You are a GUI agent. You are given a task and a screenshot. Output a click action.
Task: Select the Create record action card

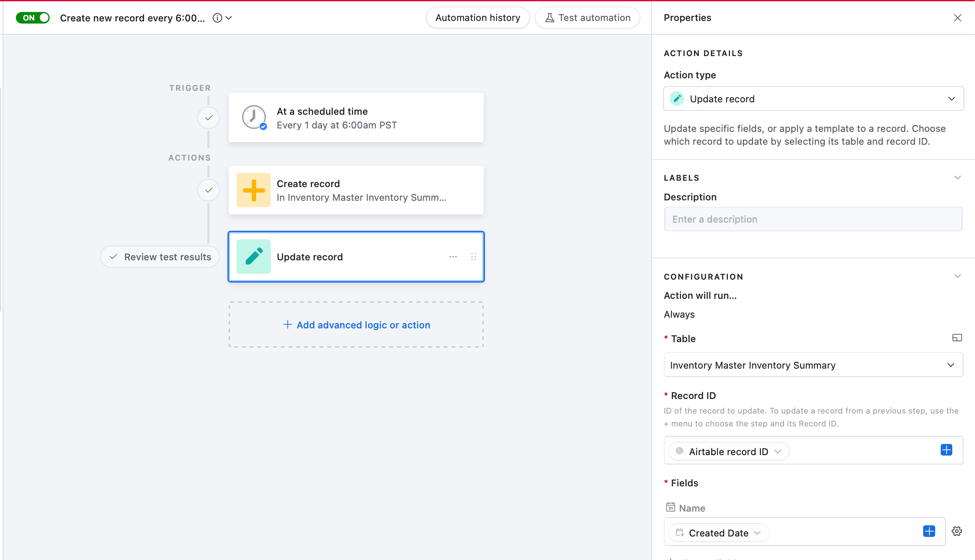[356, 190]
